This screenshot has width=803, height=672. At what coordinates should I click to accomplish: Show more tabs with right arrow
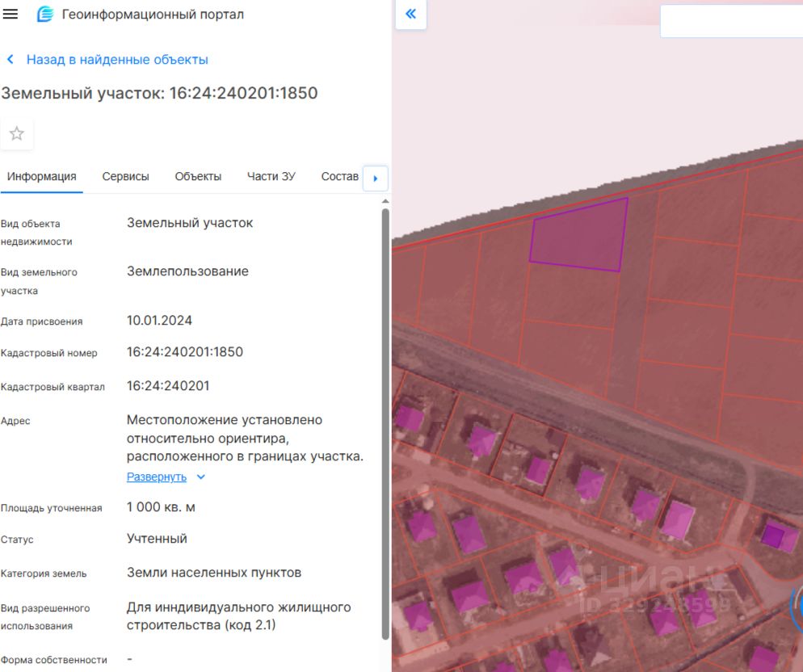pyautogui.click(x=376, y=178)
